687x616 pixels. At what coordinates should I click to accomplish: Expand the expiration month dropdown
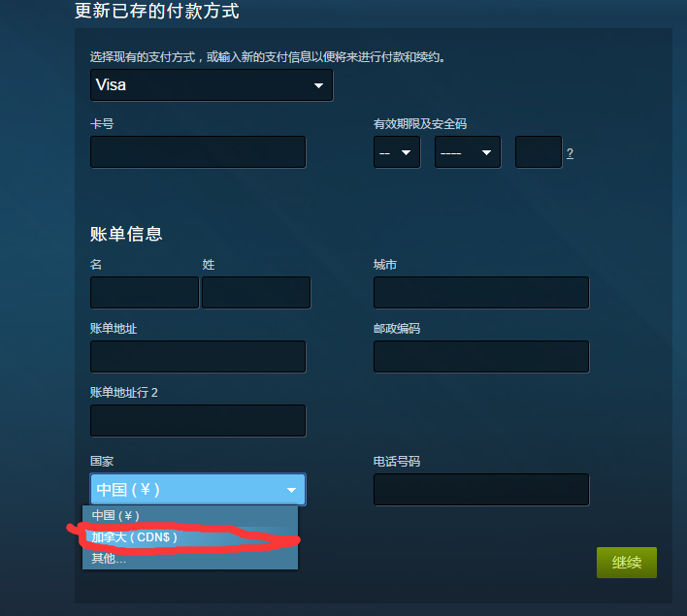pos(397,152)
